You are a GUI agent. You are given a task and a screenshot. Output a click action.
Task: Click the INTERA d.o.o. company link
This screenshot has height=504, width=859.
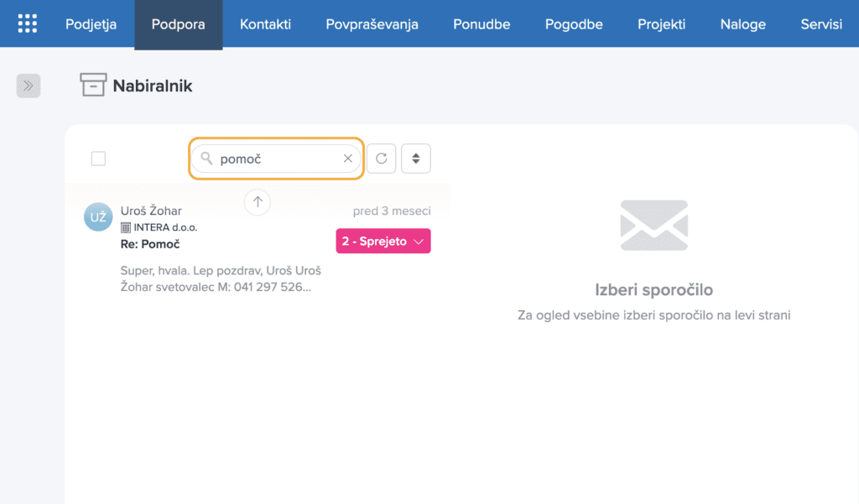click(165, 227)
